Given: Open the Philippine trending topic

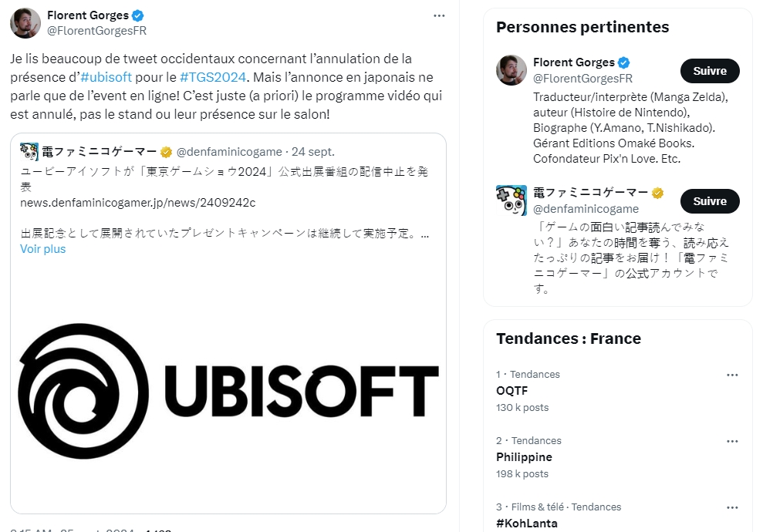Looking at the screenshot, I should pyautogui.click(x=524, y=457).
